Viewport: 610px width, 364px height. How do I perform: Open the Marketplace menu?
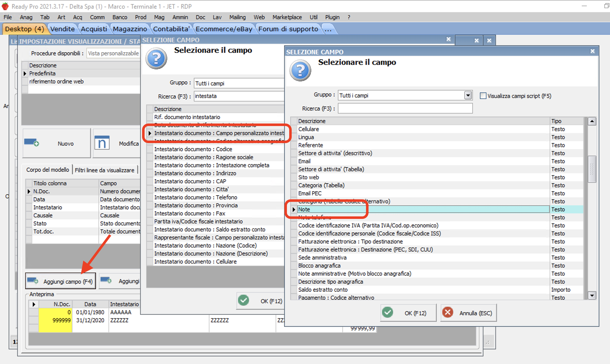[287, 17]
